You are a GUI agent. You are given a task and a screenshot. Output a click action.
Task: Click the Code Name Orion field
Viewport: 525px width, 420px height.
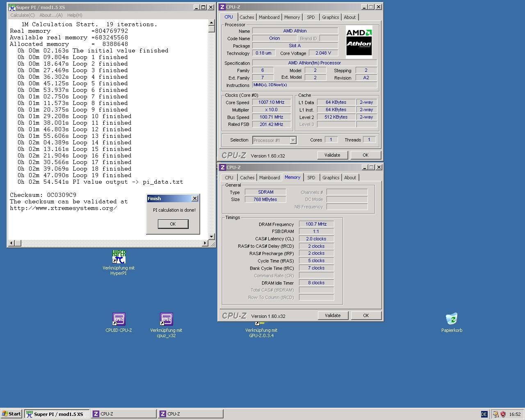click(x=274, y=38)
